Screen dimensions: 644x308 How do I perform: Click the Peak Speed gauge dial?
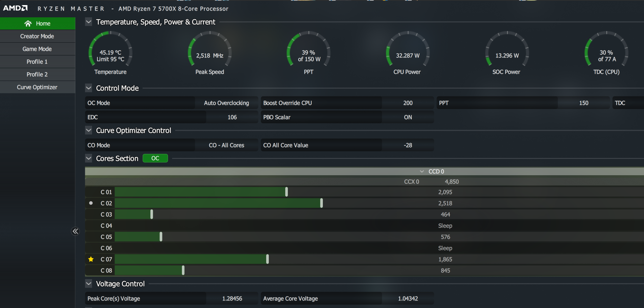click(x=210, y=49)
